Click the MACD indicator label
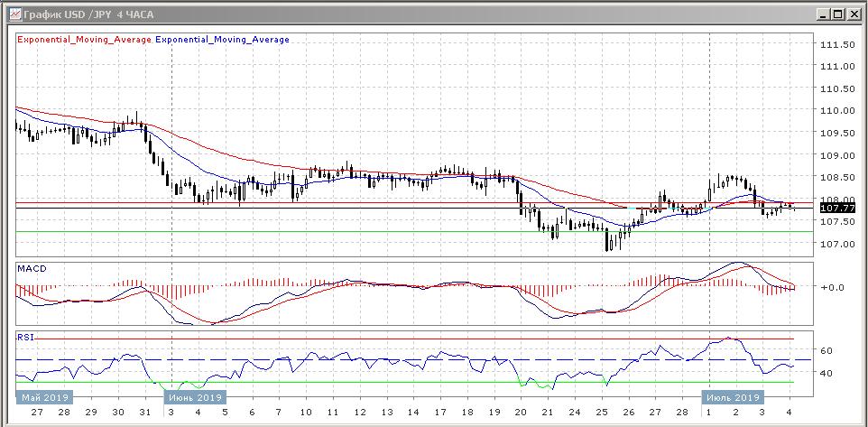 pyautogui.click(x=32, y=269)
